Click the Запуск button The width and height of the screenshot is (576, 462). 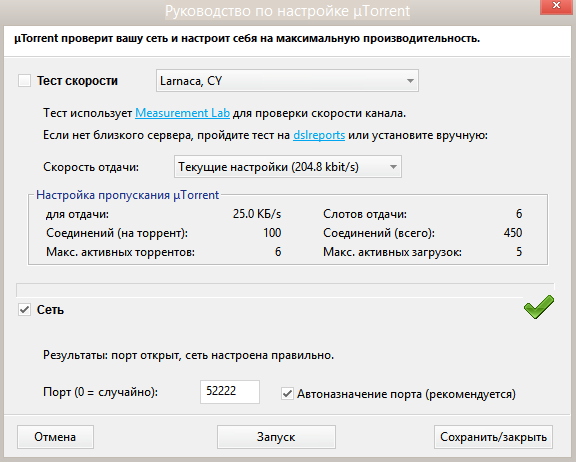276,437
